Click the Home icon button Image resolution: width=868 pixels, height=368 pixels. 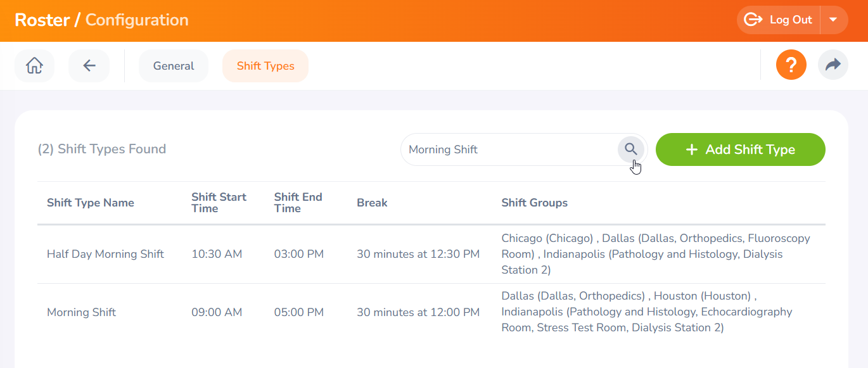[34, 66]
